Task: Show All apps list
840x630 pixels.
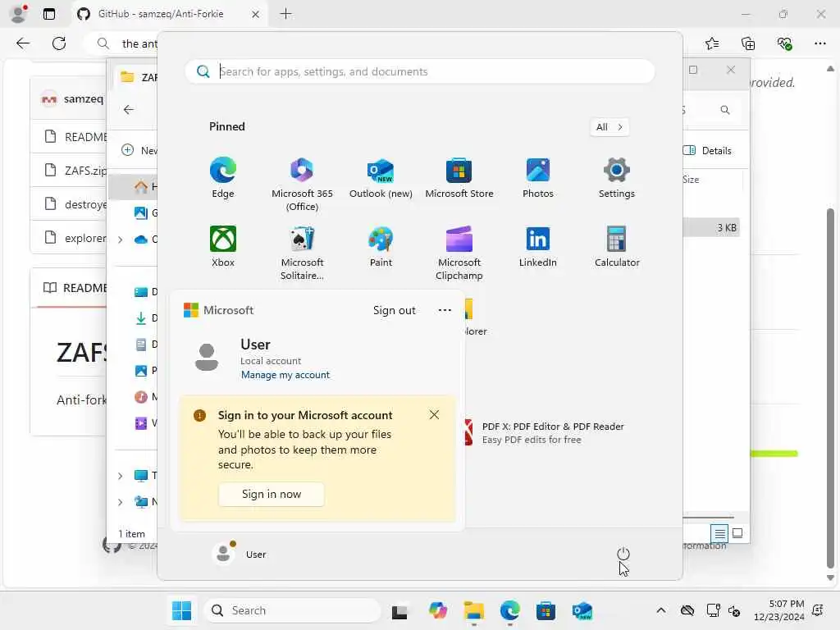Action: [609, 127]
